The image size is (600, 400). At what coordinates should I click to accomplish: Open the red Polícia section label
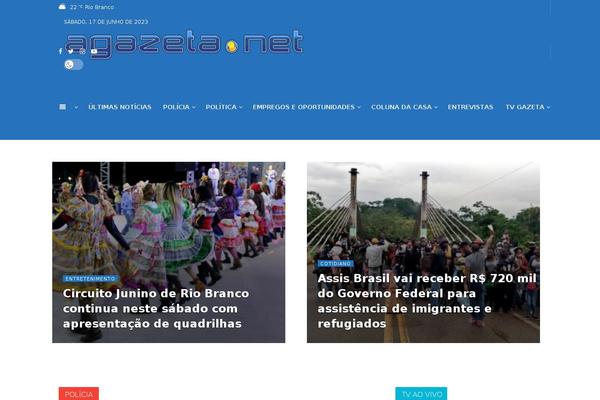click(78, 394)
